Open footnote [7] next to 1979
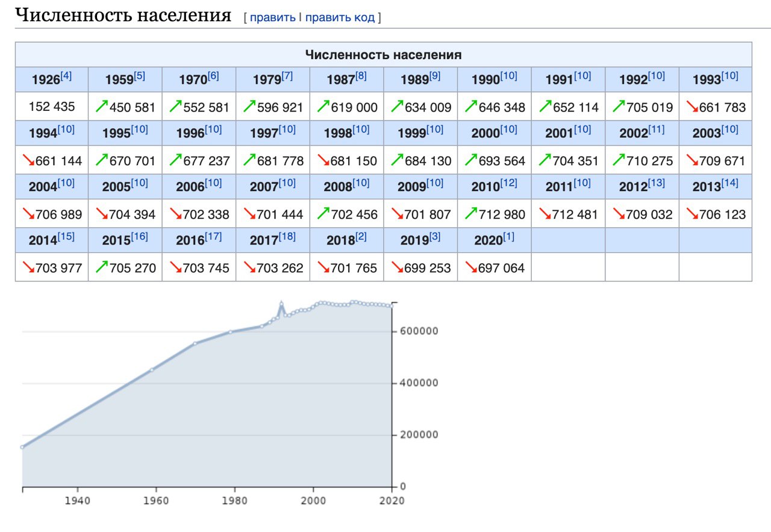 (x=287, y=77)
